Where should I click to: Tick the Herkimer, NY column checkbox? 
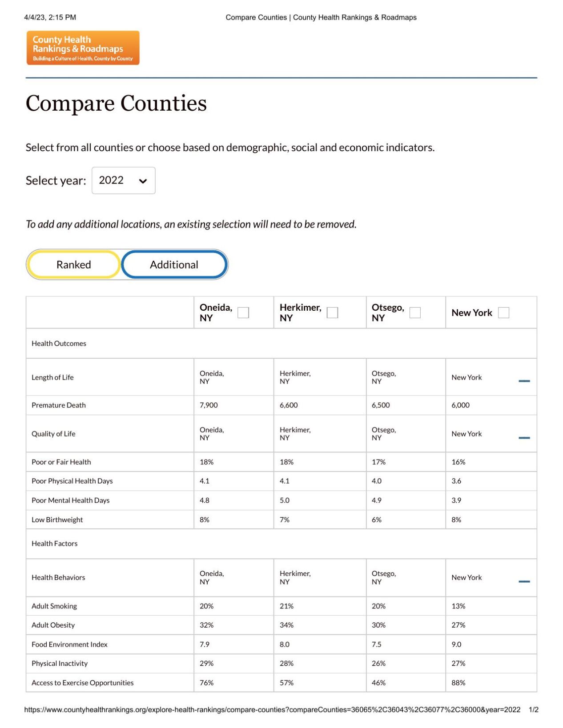pos(332,312)
